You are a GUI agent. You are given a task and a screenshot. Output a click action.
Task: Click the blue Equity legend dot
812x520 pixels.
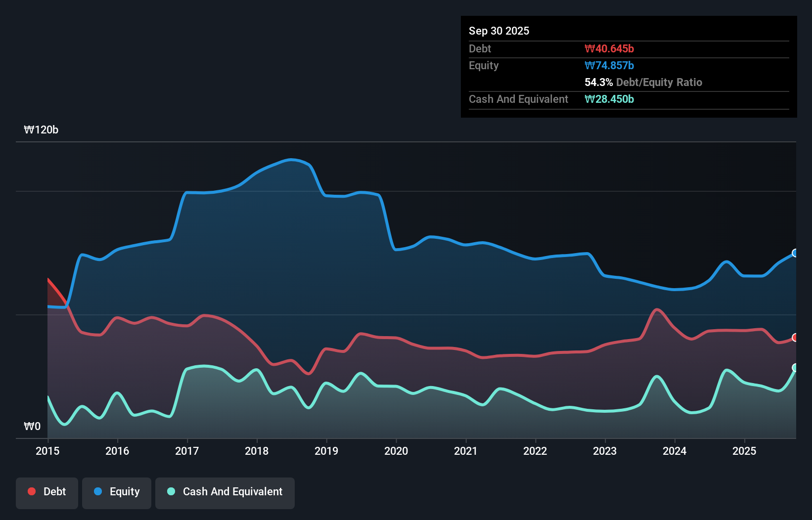point(97,491)
